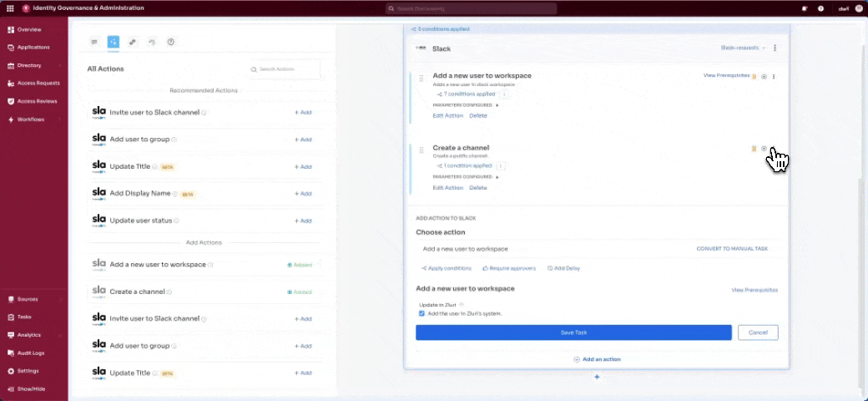Click the Identity Governance product logo

[x=26, y=8]
